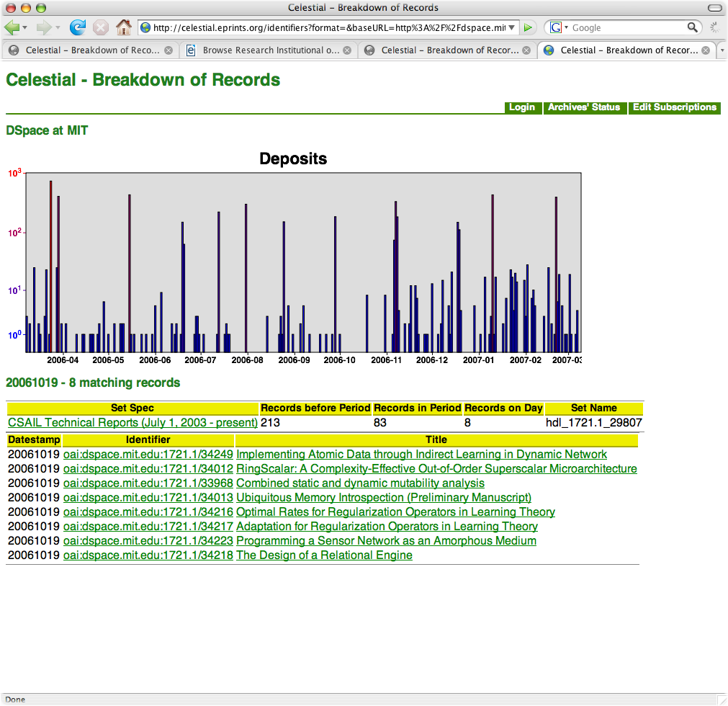The image size is (728, 706).
Task: Reload the page with the refresh icon
Action: pyautogui.click(x=78, y=28)
